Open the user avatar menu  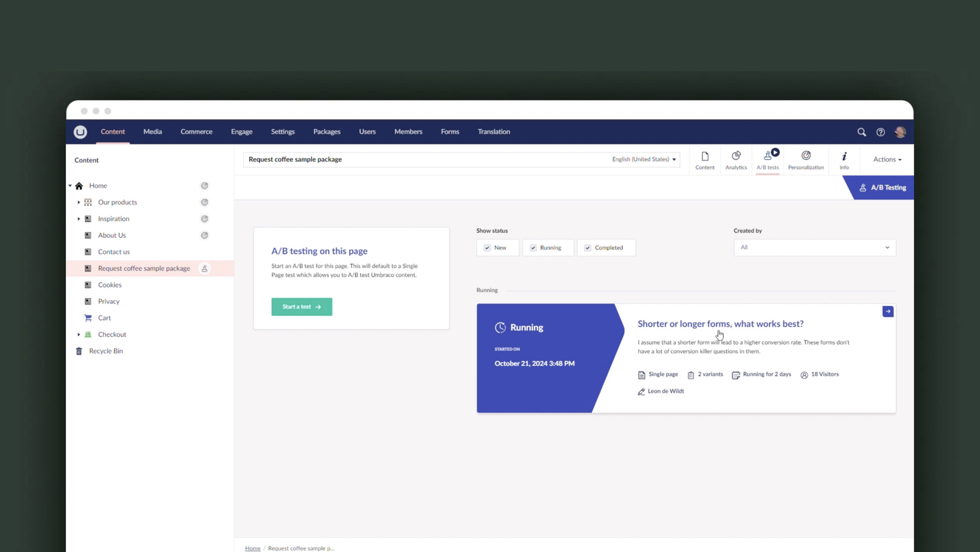900,132
